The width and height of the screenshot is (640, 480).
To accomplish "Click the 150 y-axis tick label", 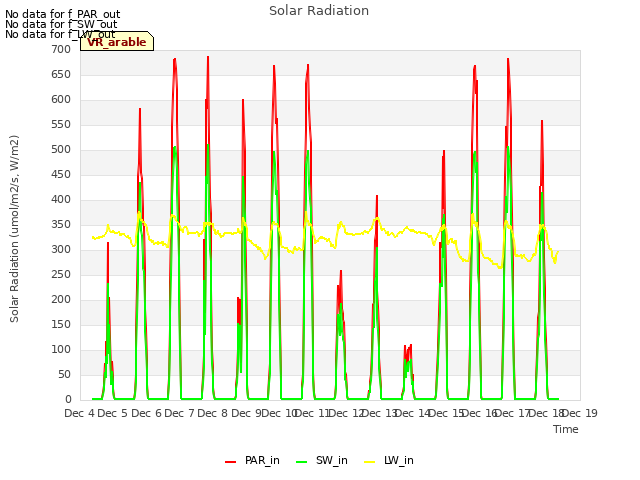I will click(x=61, y=325).
